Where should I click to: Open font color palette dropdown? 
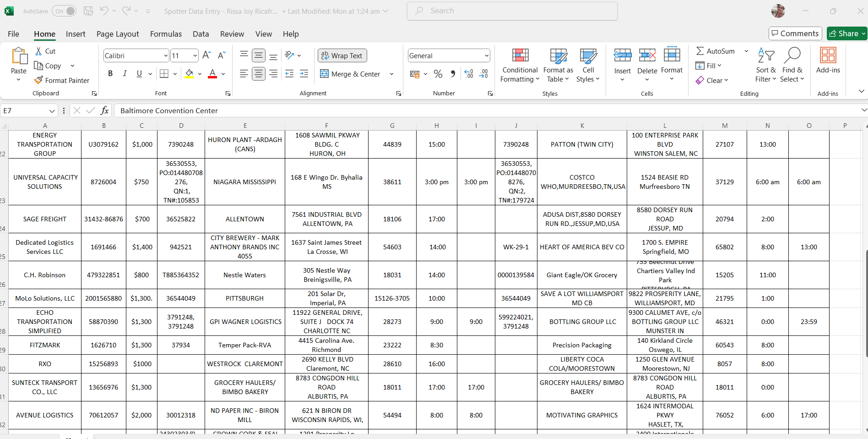click(223, 74)
